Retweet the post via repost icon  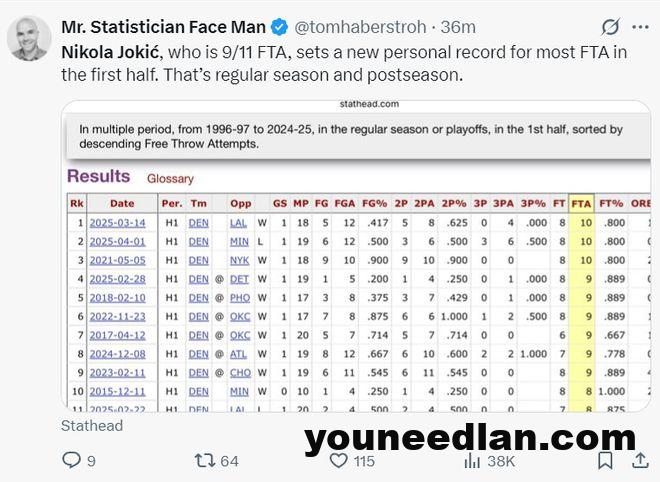tap(205, 461)
